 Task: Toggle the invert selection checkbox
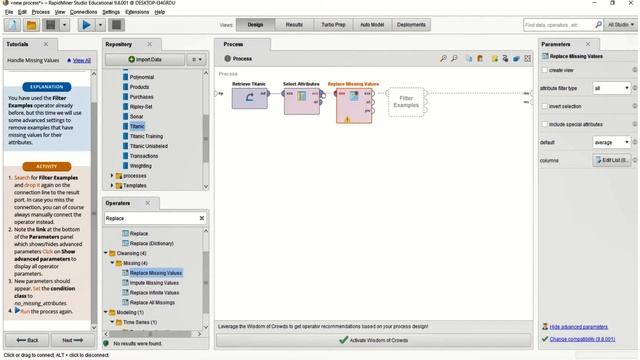pos(544,106)
